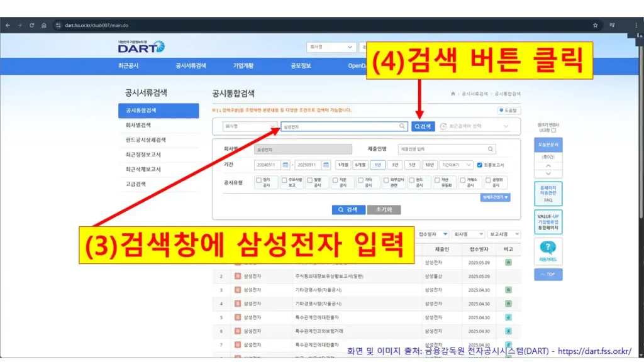Open the 회사명 dropdown left of search box
644x362 pixels.
coord(249,126)
